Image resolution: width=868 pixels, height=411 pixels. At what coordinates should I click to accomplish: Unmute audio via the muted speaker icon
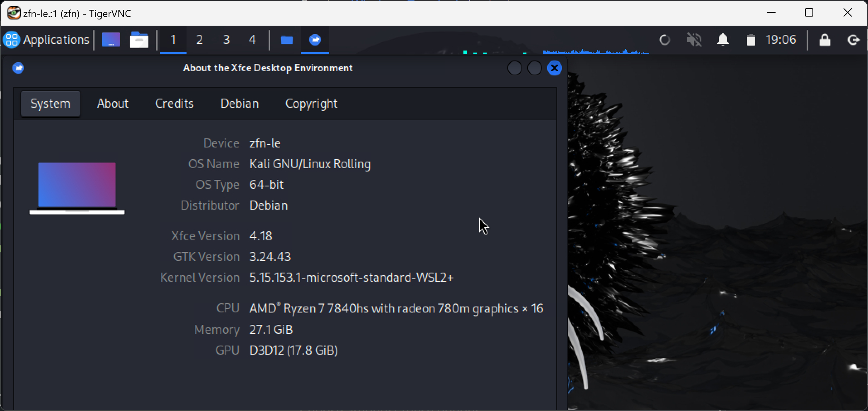point(694,40)
